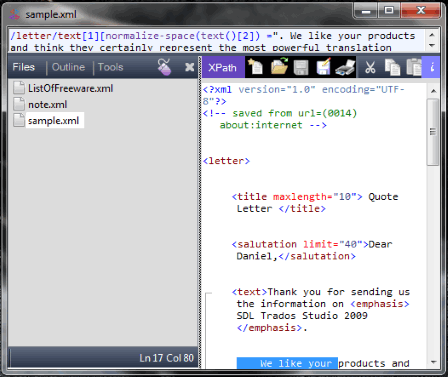Screen dimensions: 448x377
Task: Click the Print toolbar icon
Action: pos(345,67)
